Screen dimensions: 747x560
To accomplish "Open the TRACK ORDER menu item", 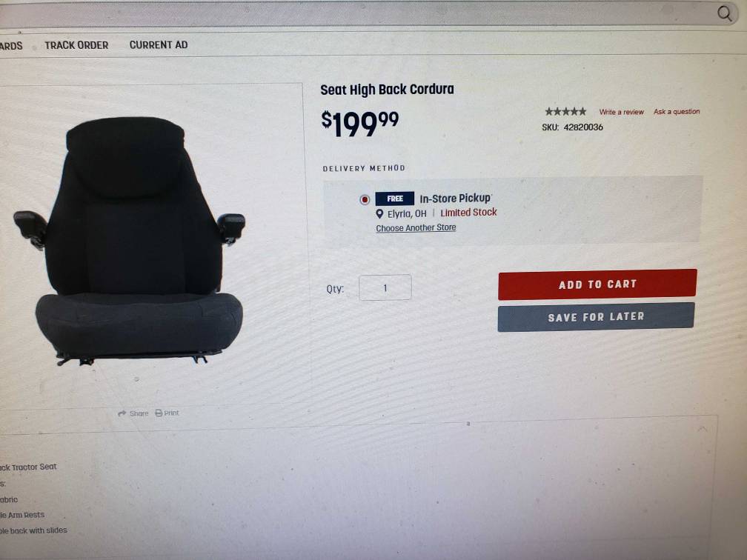I will (77, 45).
